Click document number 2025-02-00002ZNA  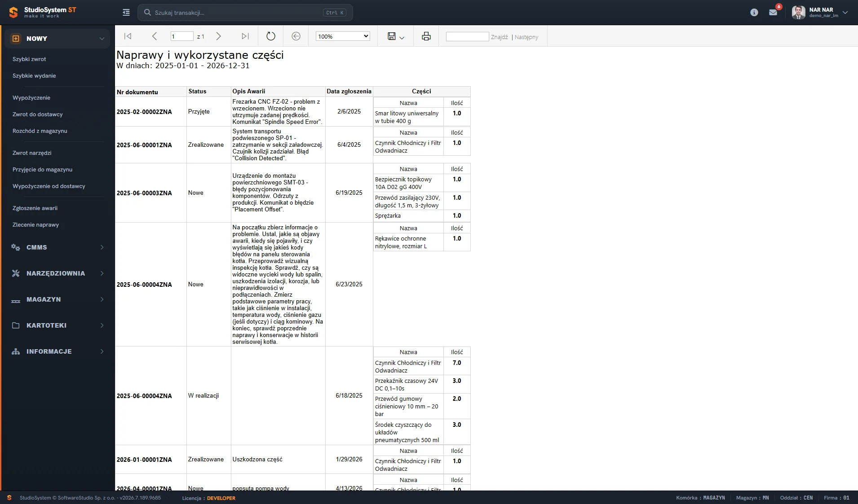144,112
